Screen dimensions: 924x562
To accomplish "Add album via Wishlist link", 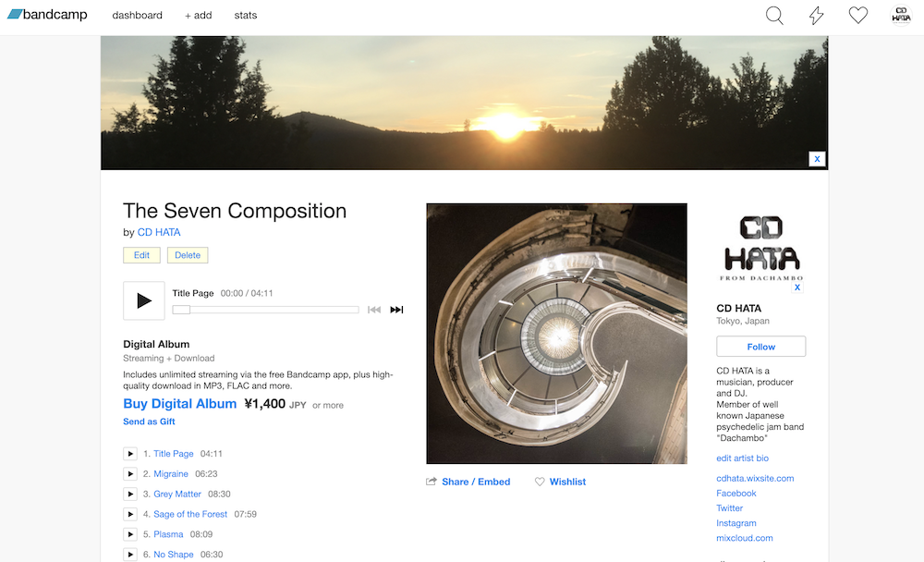I will [567, 482].
